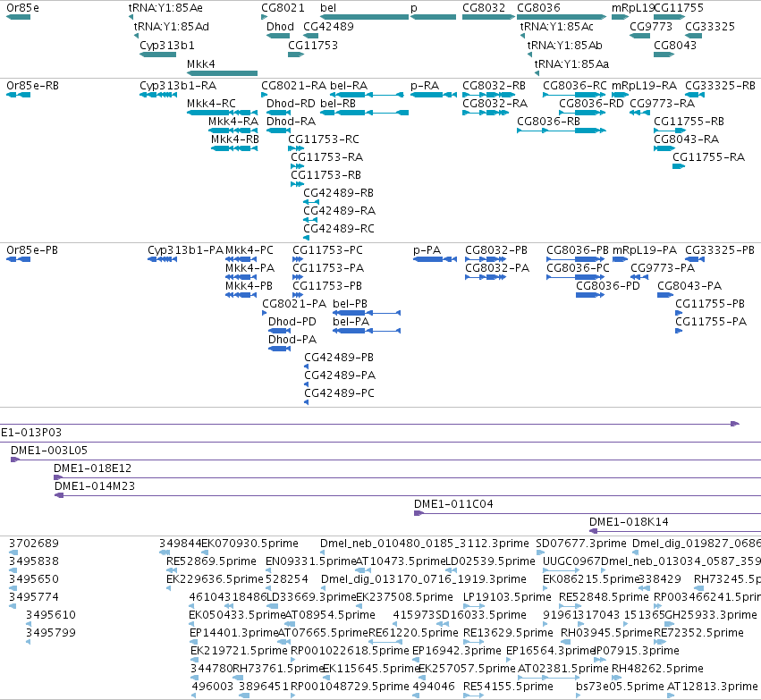Screen dimensions: 761x700
Task: Click the RE52869.5prime EST label
Action: tap(211, 561)
